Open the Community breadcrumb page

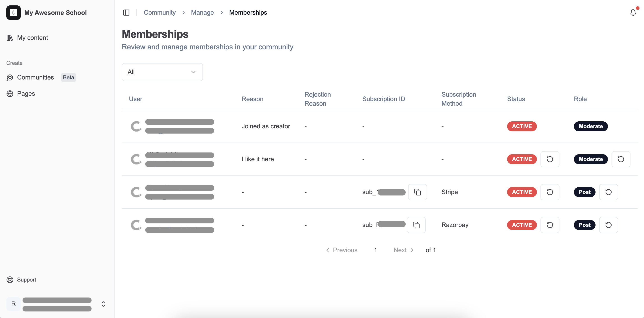click(160, 12)
